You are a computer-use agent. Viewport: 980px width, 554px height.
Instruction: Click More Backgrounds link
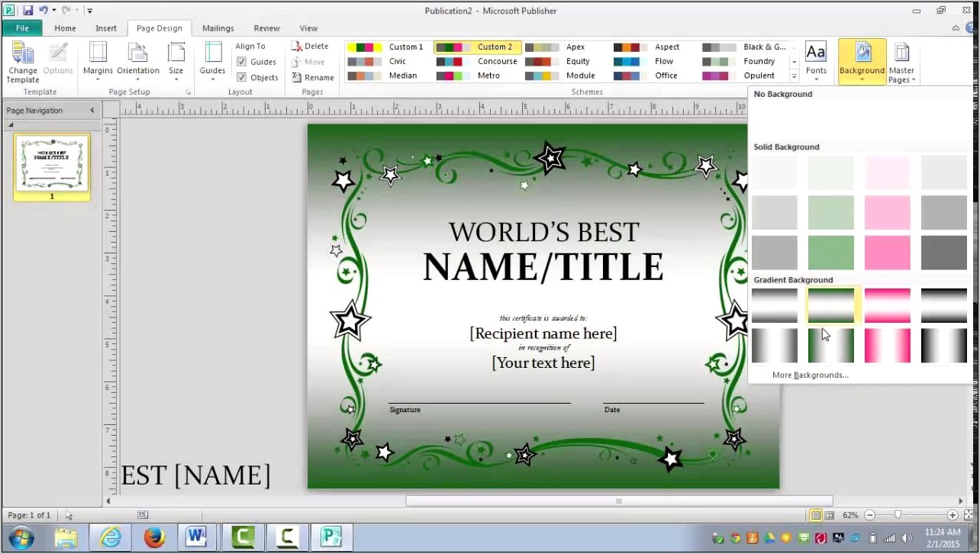[810, 375]
